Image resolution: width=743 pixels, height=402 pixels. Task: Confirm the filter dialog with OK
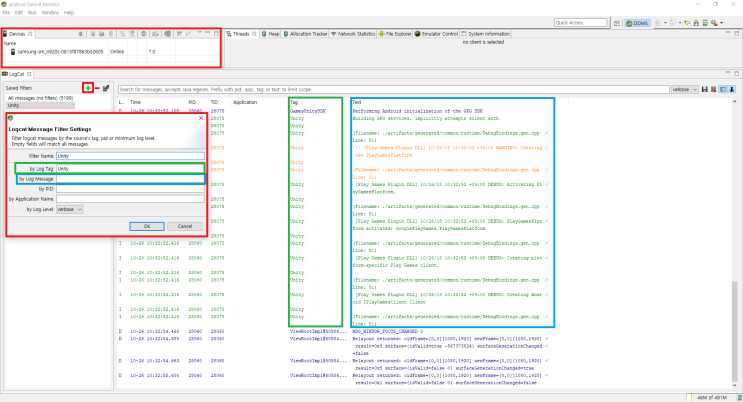(147, 226)
